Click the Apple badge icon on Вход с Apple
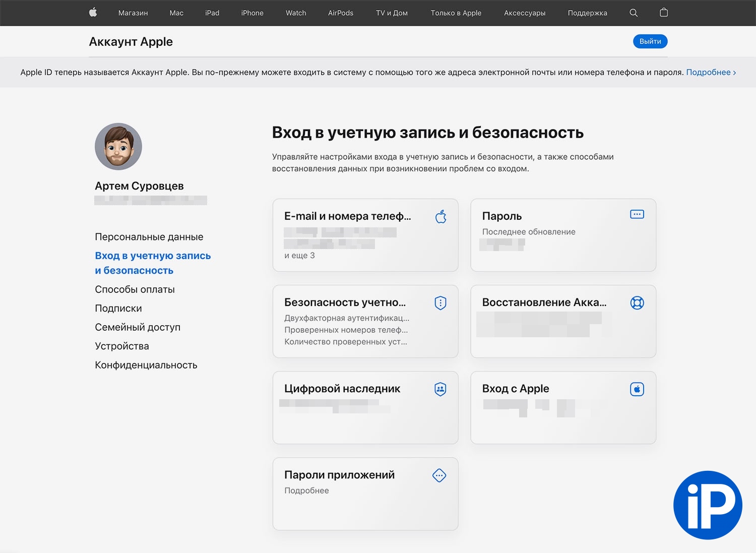This screenshot has height=553, width=756. (637, 389)
